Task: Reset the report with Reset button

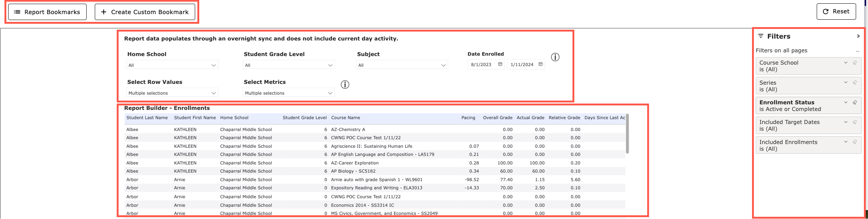Action: (x=836, y=12)
